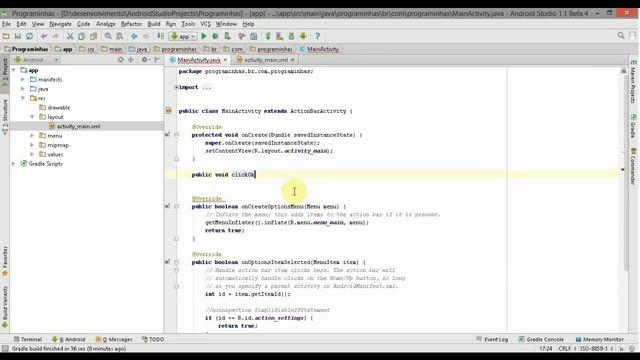Collapse the res folder
Image resolution: width=640 pixels, height=360 pixels.
pyautogui.click(x=23, y=98)
